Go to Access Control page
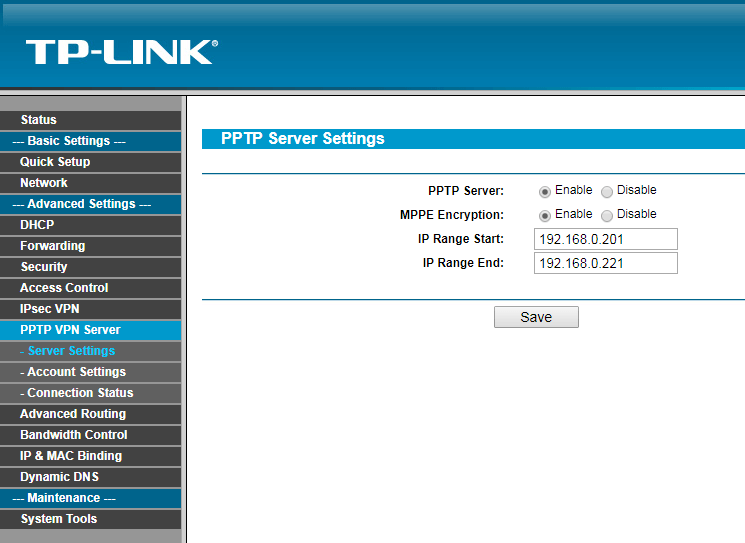The height and width of the screenshot is (543, 745). [64, 288]
